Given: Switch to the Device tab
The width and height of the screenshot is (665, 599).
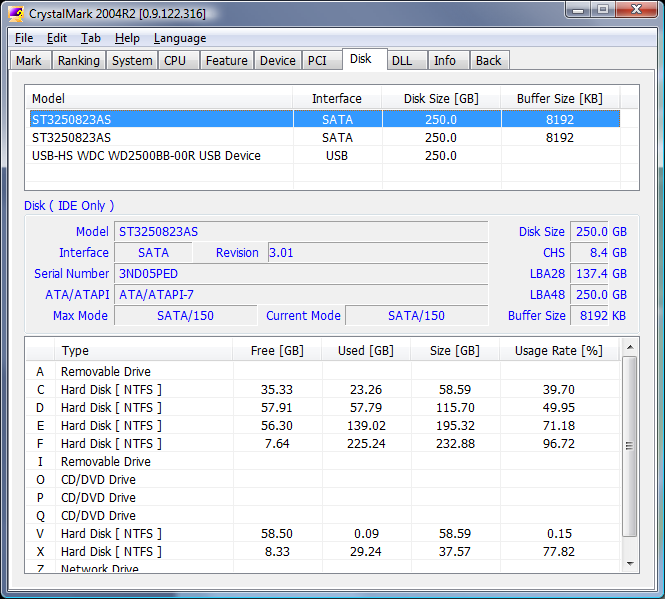Looking at the screenshot, I should 278,60.
